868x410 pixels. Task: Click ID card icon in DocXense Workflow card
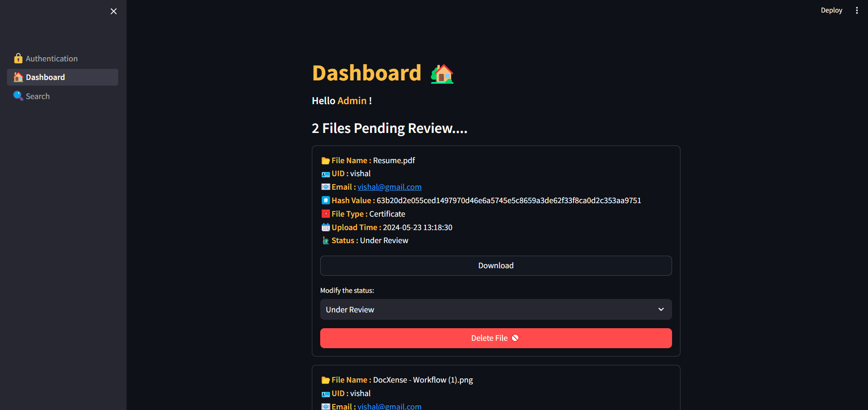[326, 394]
